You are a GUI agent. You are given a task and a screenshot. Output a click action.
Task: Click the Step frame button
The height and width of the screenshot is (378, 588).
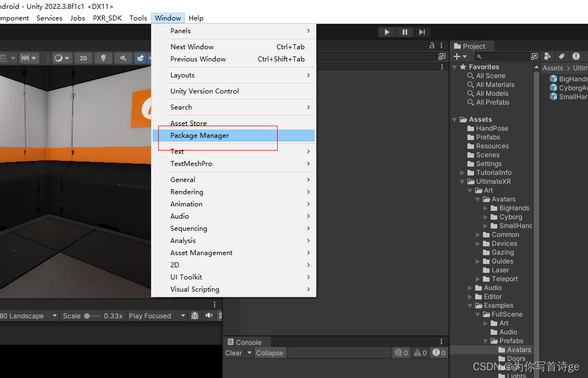point(422,32)
